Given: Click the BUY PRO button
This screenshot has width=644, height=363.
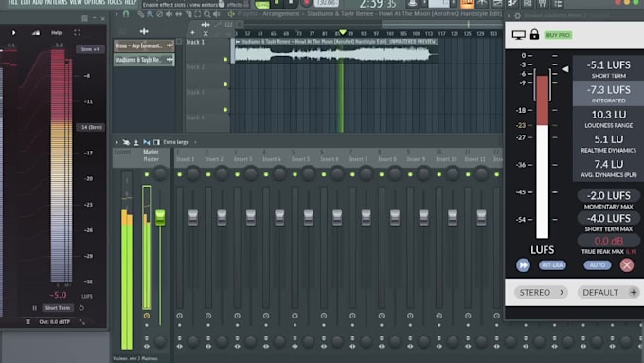Looking at the screenshot, I should 558,35.
